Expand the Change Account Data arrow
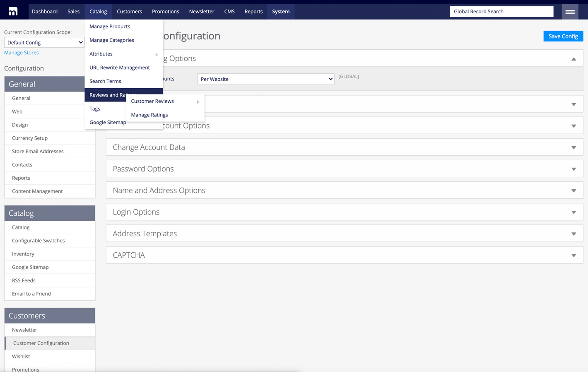This screenshot has height=372, width=588. 574,147
